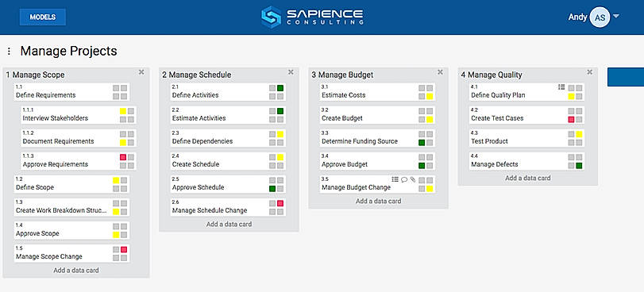Screen dimensions: 644x292
Task: Close the Manage Scope column with X
Action: tap(141, 72)
